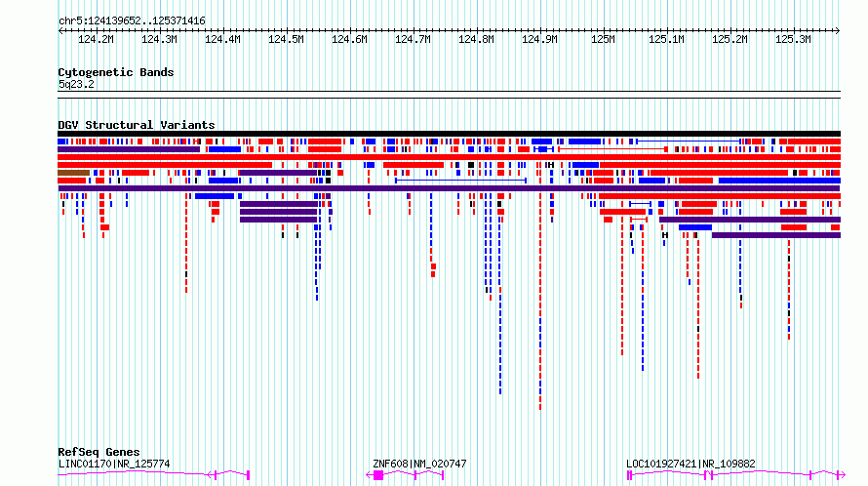Select the DGV Structural Variants track title

[x=137, y=125]
